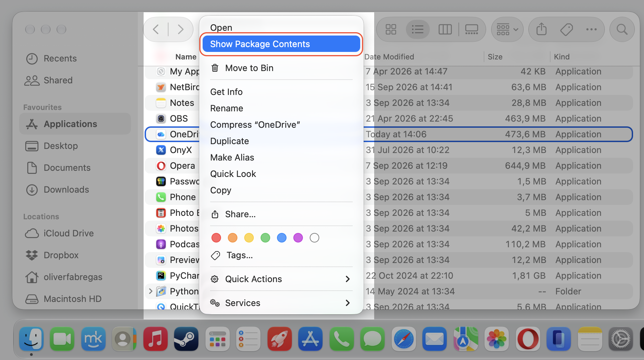Sort by the Date Modified column

389,57
